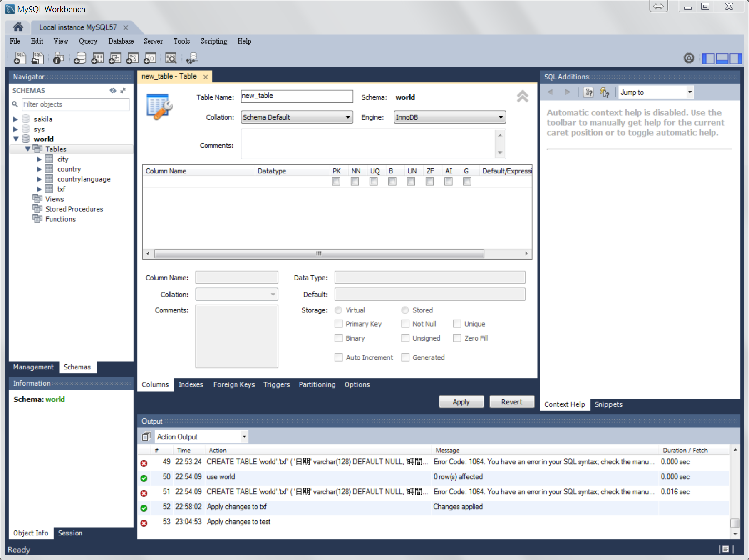Switch to the Session tab
This screenshot has height=560, width=749.
point(70,533)
